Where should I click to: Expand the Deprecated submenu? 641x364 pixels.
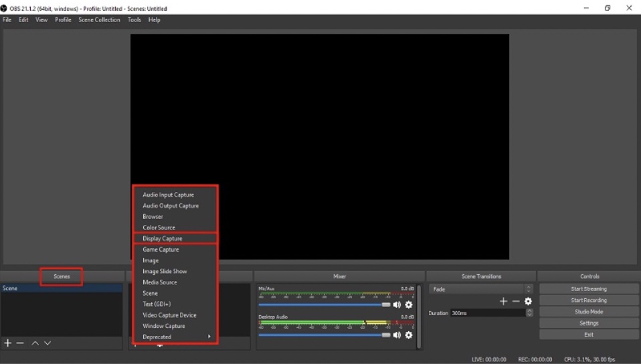pos(175,337)
